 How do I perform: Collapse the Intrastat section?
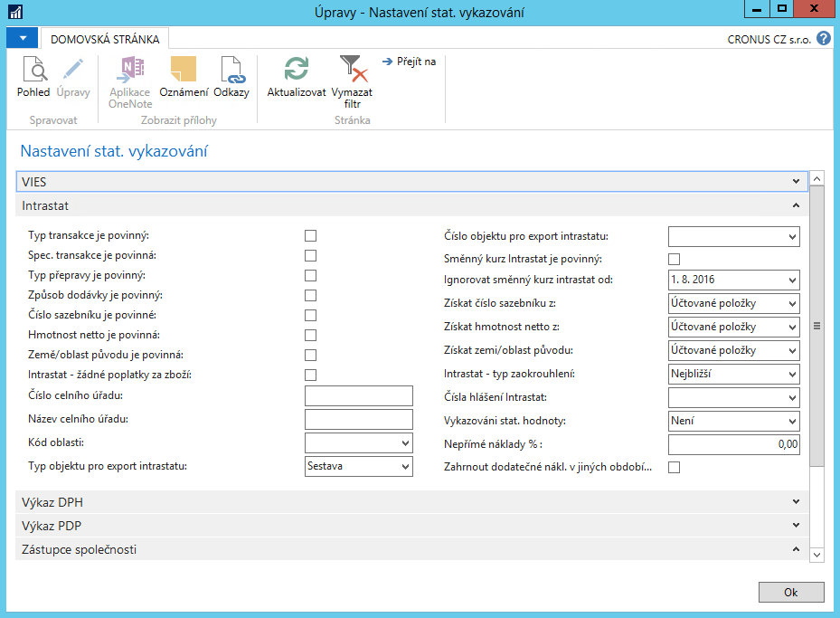pos(412,205)
